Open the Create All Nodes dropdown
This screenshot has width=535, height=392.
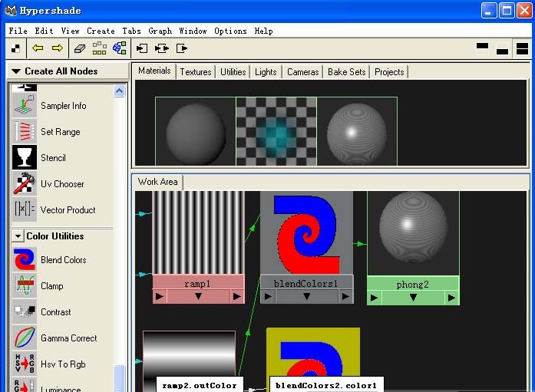16,71
